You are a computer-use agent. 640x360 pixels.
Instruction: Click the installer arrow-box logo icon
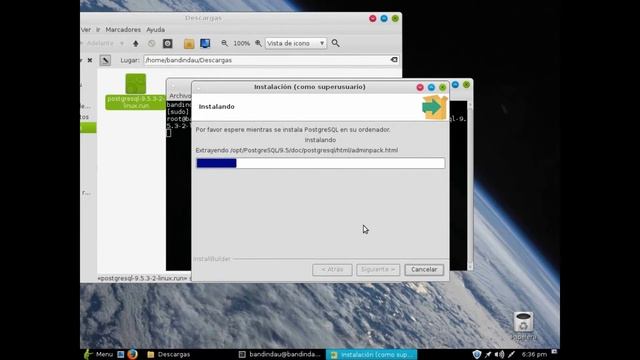pyautogui.click(x=434, y=107)
